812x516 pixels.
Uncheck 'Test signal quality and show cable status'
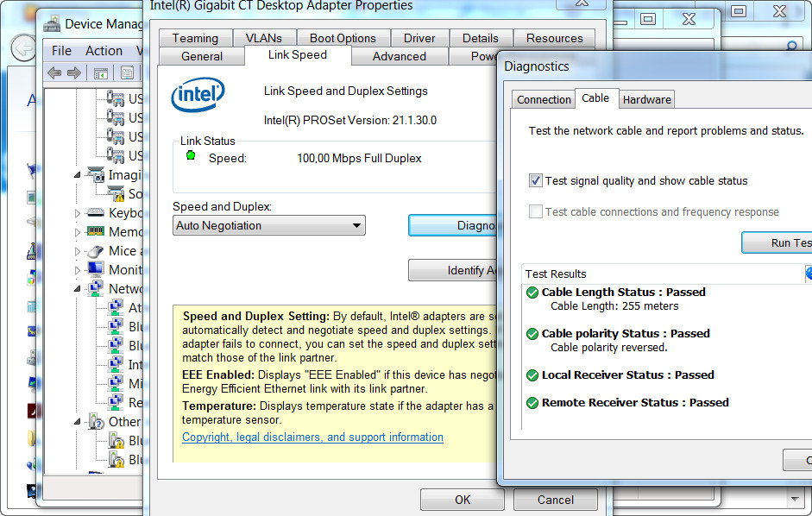tap(536, 180)
